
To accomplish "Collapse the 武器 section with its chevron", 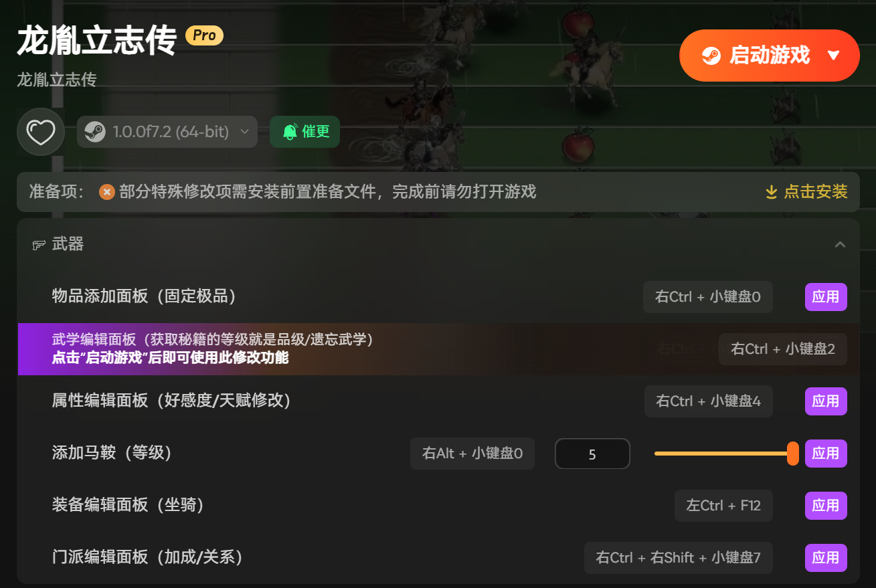I will click(840, 245).
